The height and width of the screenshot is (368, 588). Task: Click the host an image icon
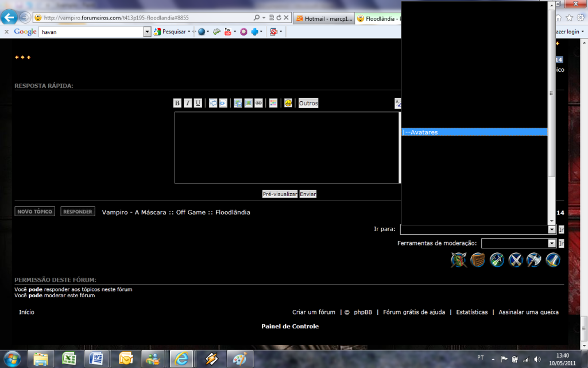coord(238,103)
